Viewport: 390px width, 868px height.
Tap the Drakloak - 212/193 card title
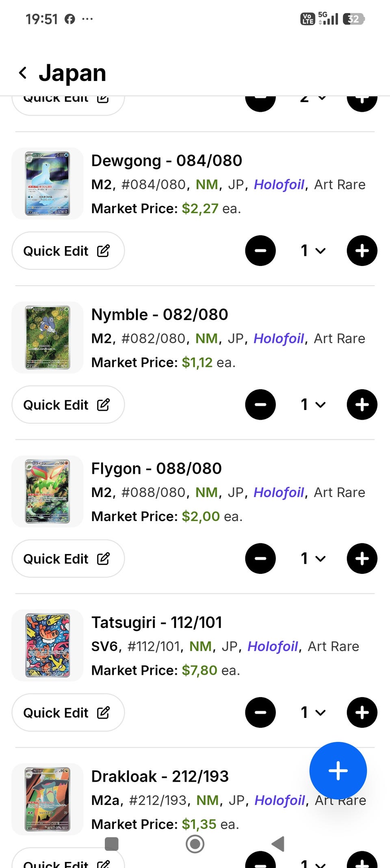pyautogui.click(x=160, y=776)
